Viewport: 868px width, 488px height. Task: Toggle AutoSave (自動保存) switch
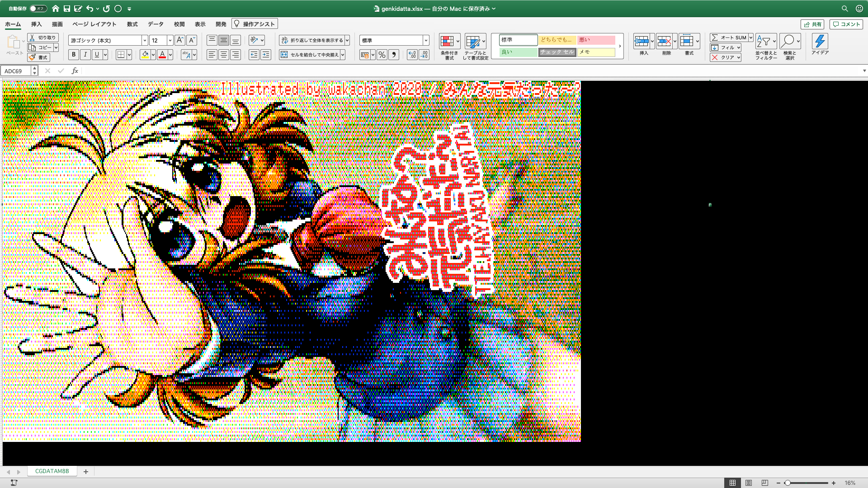tap(38, 9)
